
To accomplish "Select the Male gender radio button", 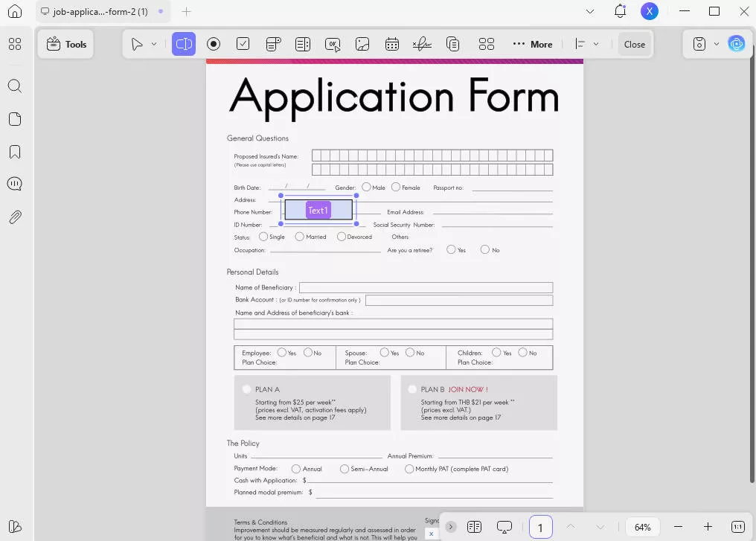I will (366, 187).
